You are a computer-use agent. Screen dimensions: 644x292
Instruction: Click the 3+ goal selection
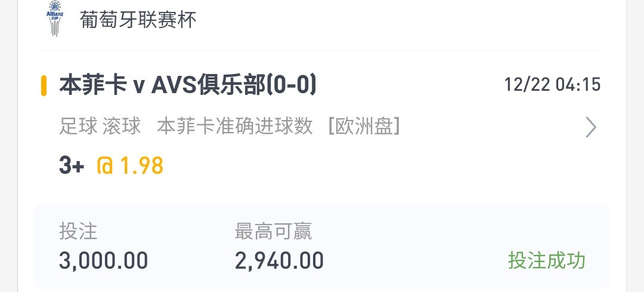72,166
